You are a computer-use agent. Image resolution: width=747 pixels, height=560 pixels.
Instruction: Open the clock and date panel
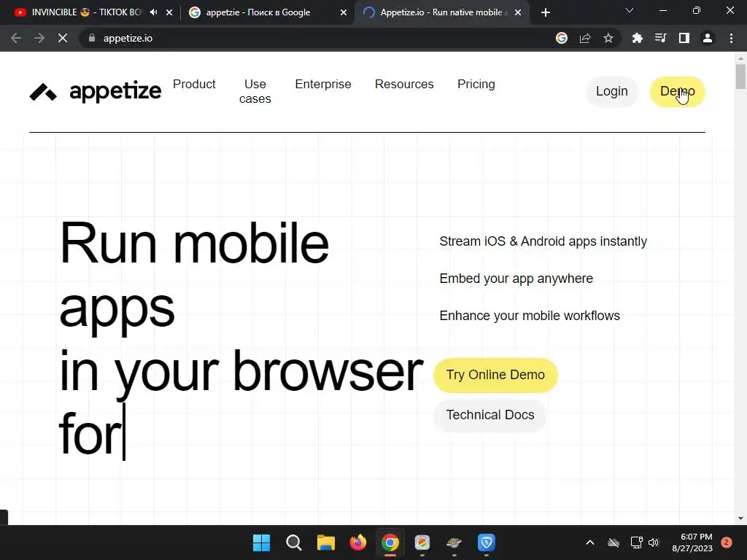click(x=692, y=542)
